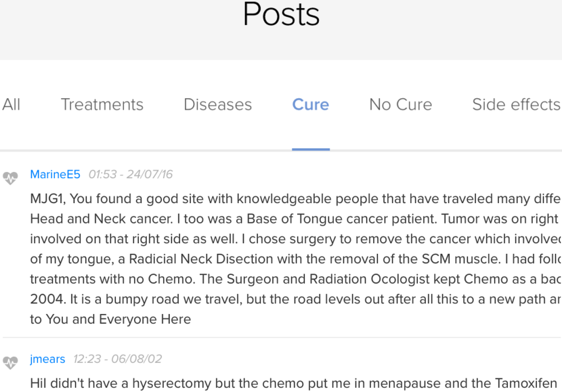
Task: Switch to the All posts tab
Action: 11,105
